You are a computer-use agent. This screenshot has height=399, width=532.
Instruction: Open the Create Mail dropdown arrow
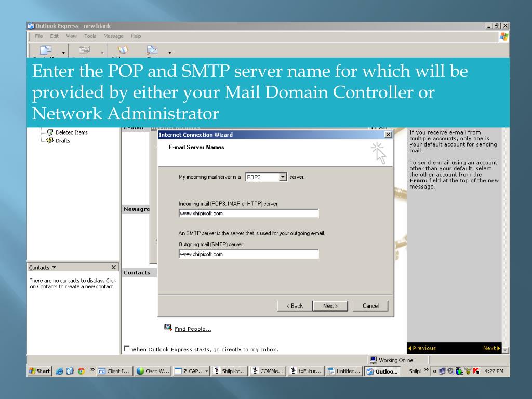63,53
